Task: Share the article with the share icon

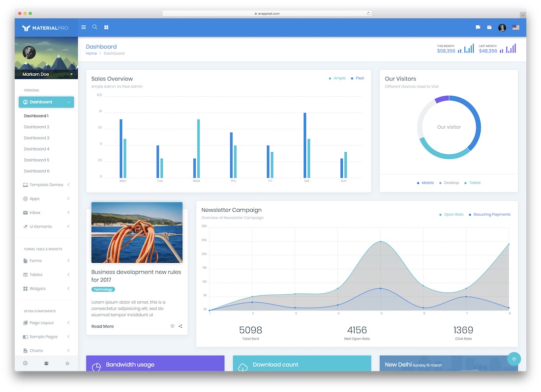Action: (180, 326)
